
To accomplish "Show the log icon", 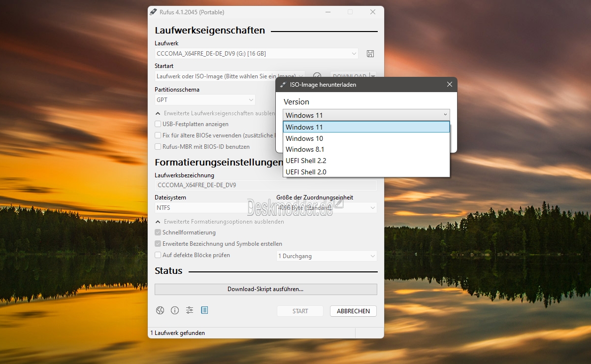I will click(x=204, y=310).
